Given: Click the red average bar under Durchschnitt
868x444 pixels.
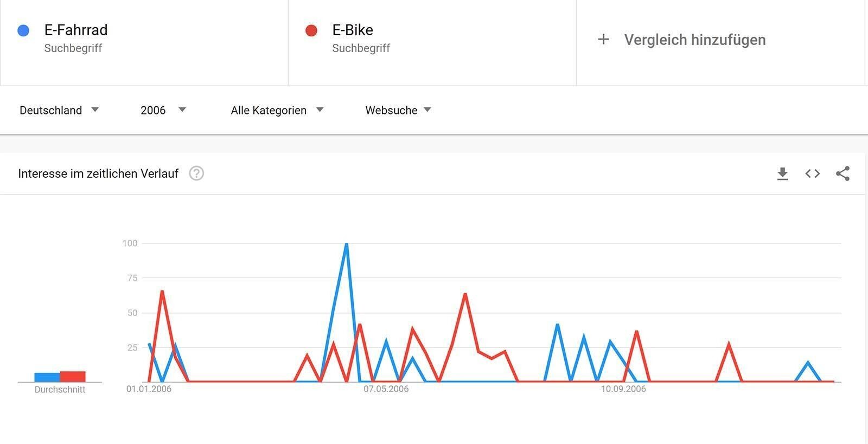Looking at the screenshot, I should [x=73, y=376].
